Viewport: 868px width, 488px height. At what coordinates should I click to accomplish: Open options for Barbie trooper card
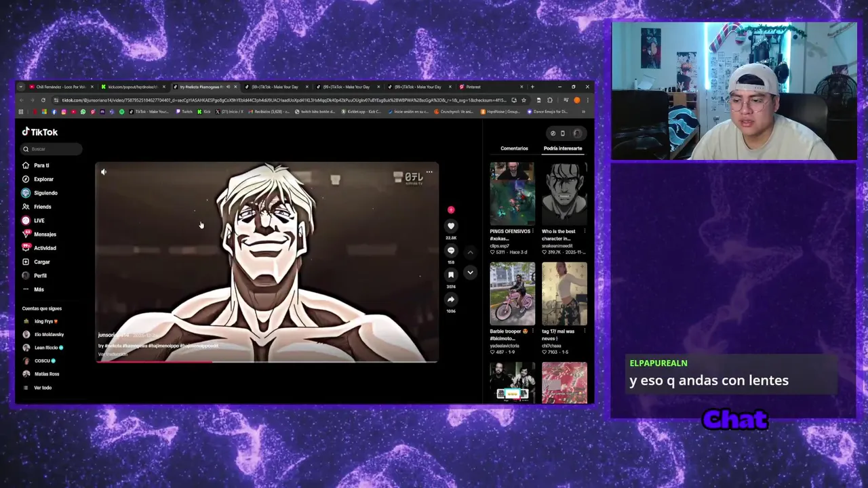coord(533,331)
